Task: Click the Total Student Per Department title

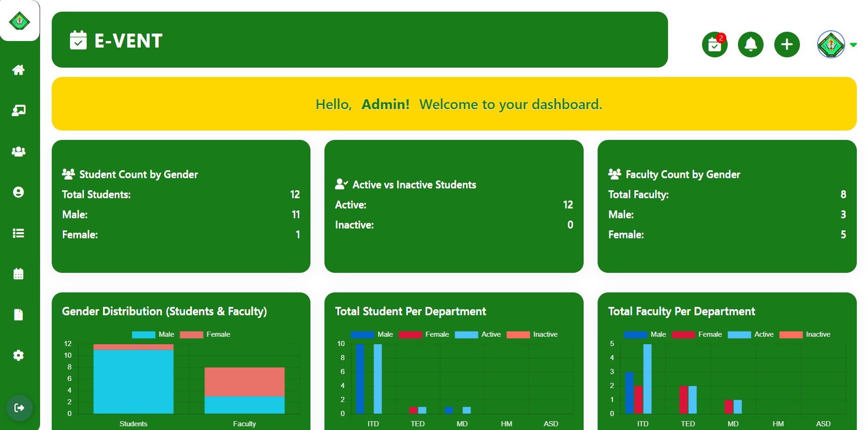Action: click(x=411, y=311)
